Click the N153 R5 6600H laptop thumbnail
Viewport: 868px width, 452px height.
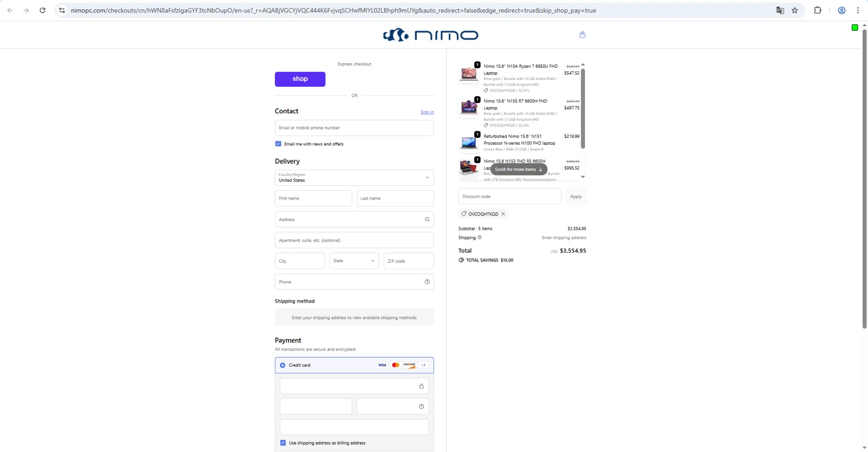(468, 168)
